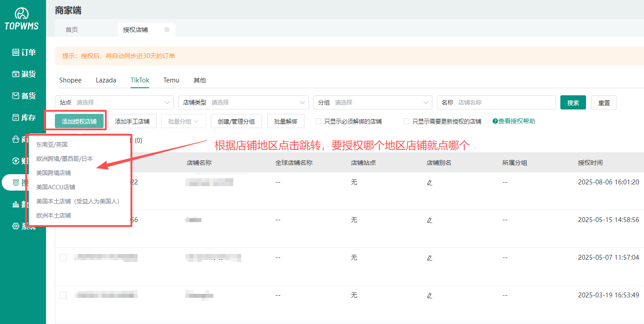The height and width of the screenshot is (324, 644).
Task: Toggle 只显示必须解绑的店铺 checkbox
Action: [318, 121]
